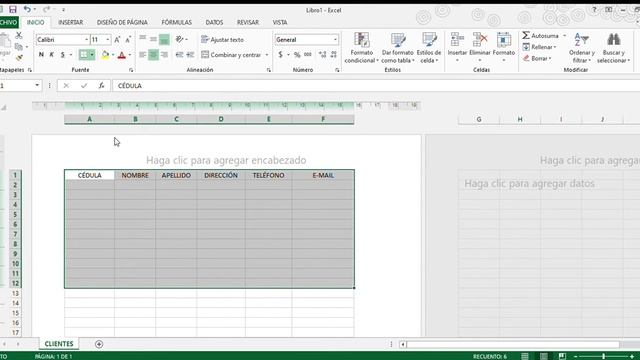Viewport: 640px width, 360px height.
Task: Click the formula bar showing CÉDULA
Action: point(376,86)
